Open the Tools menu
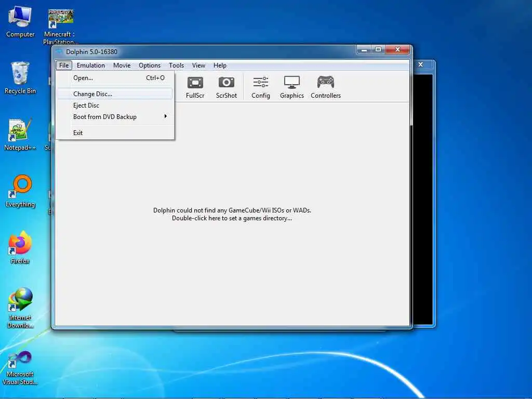532x399 pixels. [x=177, y=65]
